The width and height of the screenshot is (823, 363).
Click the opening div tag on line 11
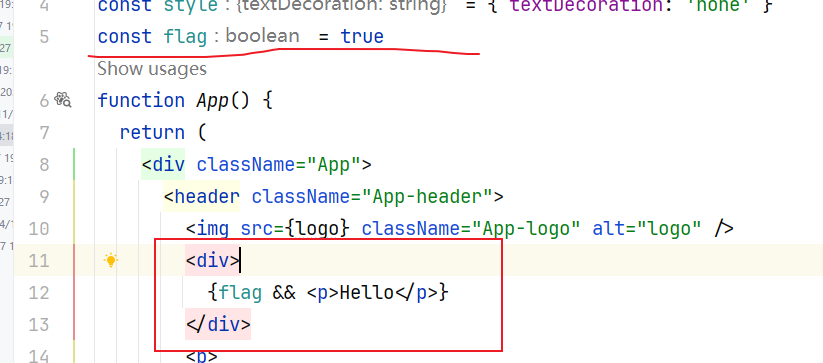pyautogui.click(x=212, y=261)
